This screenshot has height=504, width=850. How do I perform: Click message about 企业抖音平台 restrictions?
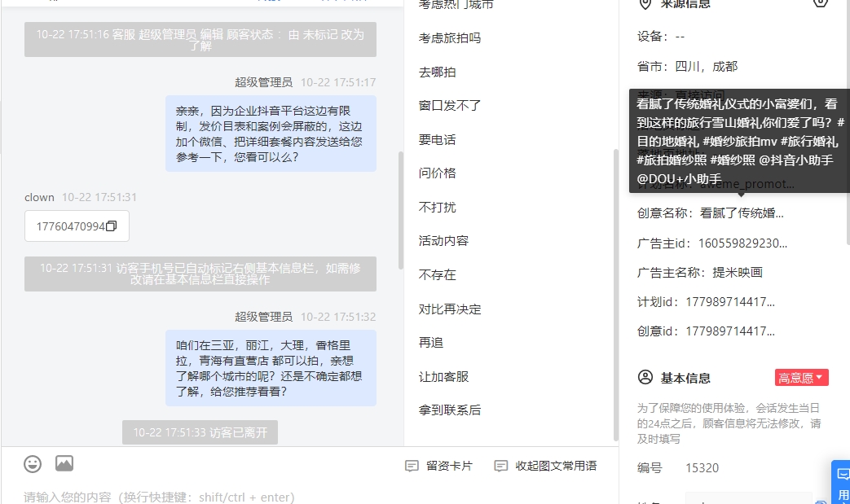(x=271, y=134)
